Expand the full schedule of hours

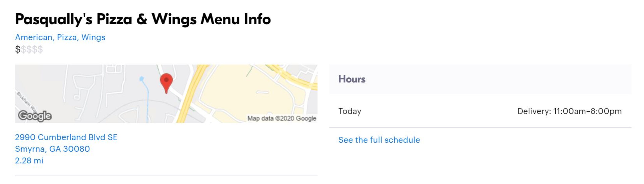pos(379,140)
